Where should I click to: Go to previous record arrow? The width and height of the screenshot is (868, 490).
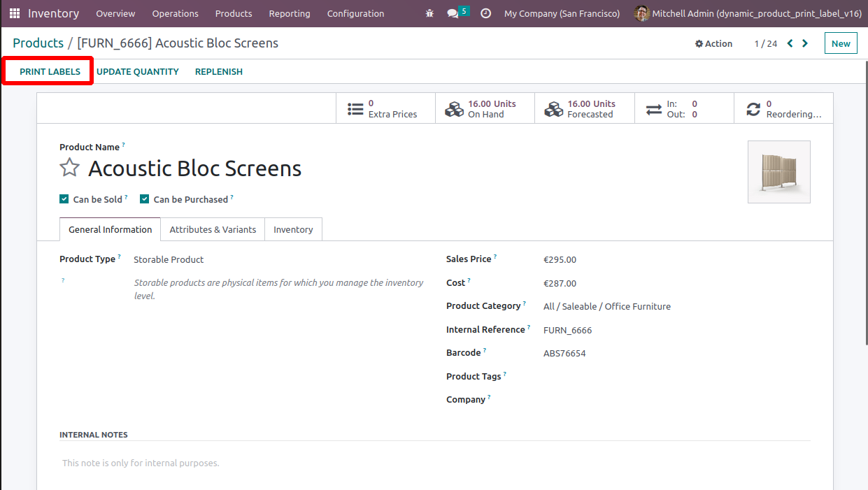pos(790,43)
